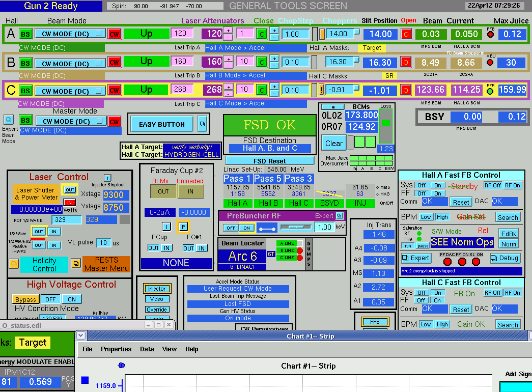Click Hall A slit Open red indicator
Viewport: 532px width, 392px height.
tap(406, 34)
